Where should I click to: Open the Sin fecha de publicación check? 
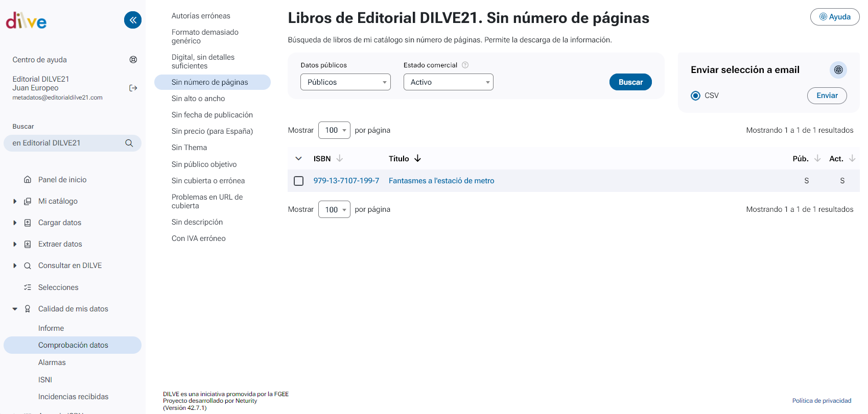click(x=212, y=115)
